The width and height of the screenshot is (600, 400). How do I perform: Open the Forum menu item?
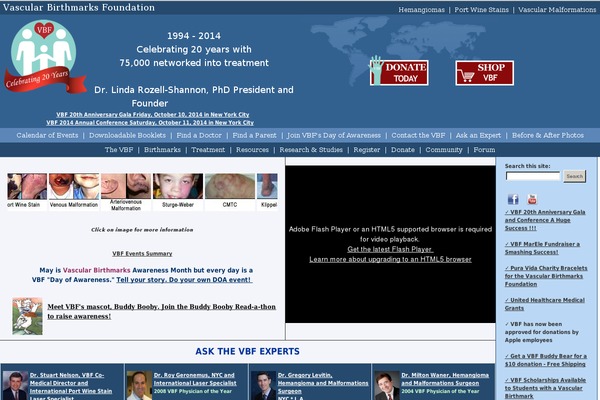484,150
